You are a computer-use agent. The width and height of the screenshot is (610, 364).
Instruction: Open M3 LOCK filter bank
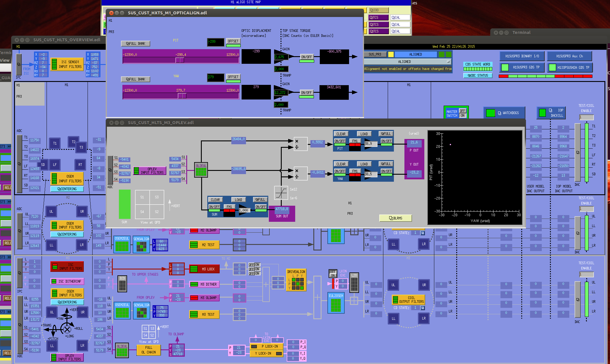point(204,269)
